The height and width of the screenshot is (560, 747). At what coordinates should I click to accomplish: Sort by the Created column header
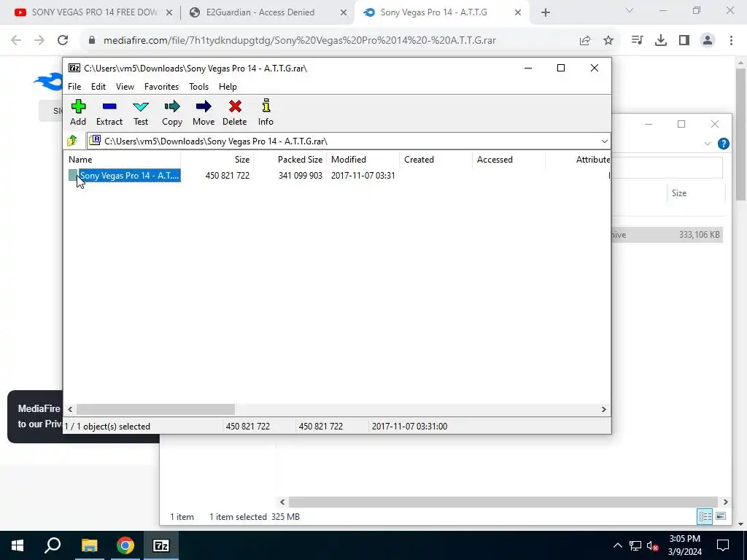tap(436, 160)
